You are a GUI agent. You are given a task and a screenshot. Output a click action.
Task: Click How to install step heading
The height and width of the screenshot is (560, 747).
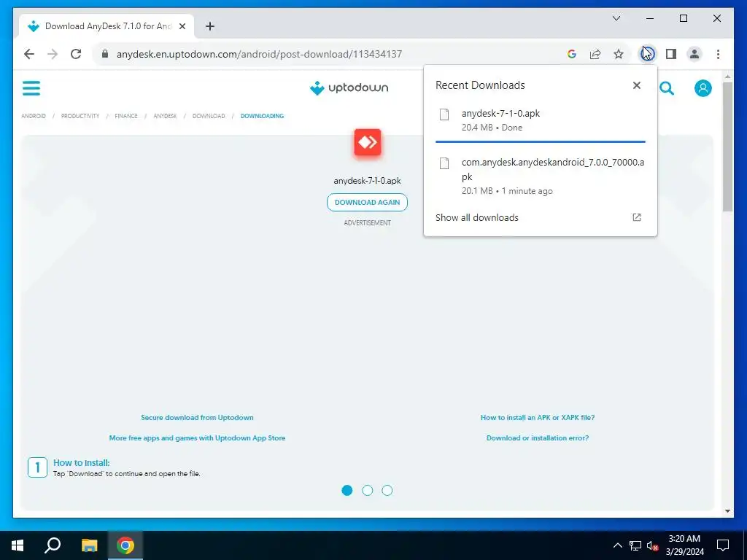81,463
